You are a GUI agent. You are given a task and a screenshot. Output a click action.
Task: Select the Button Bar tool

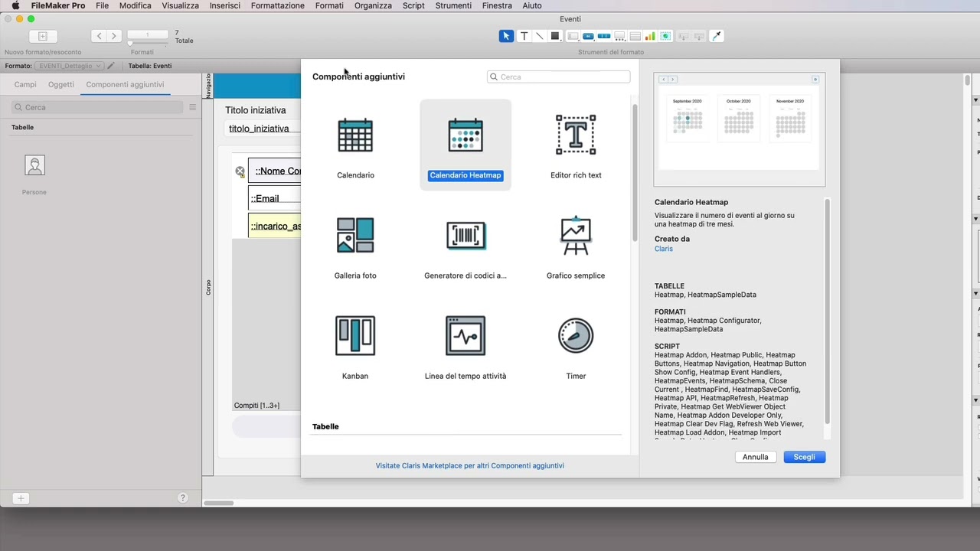pyautogui.click(x=604, y=36)
